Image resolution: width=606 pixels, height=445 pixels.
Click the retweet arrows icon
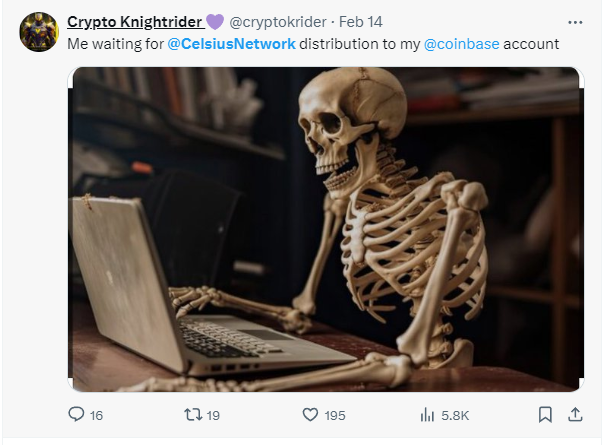(x=193, y=415)
